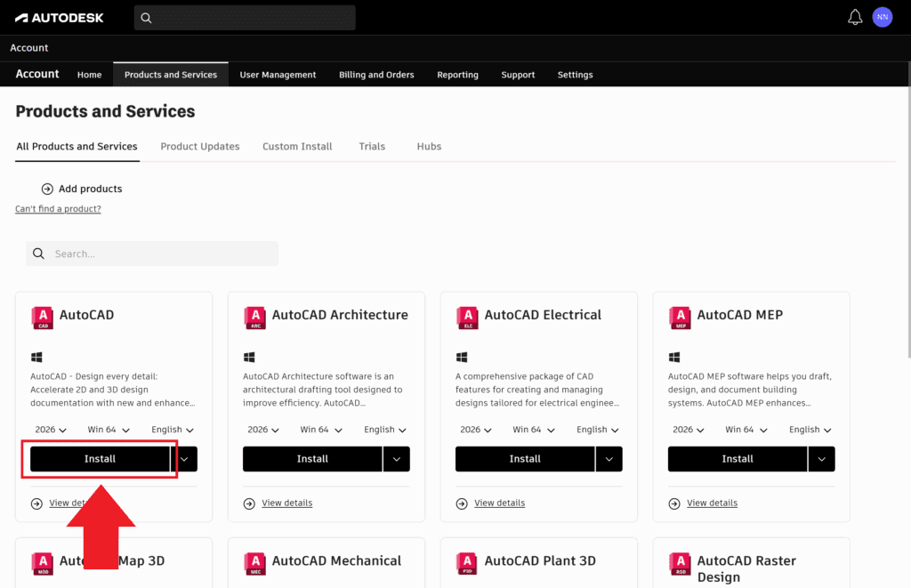Viewport: 911px width, 588px height.
Task: Click the AutoCAD MEP product icon
Action: (680, 318)
